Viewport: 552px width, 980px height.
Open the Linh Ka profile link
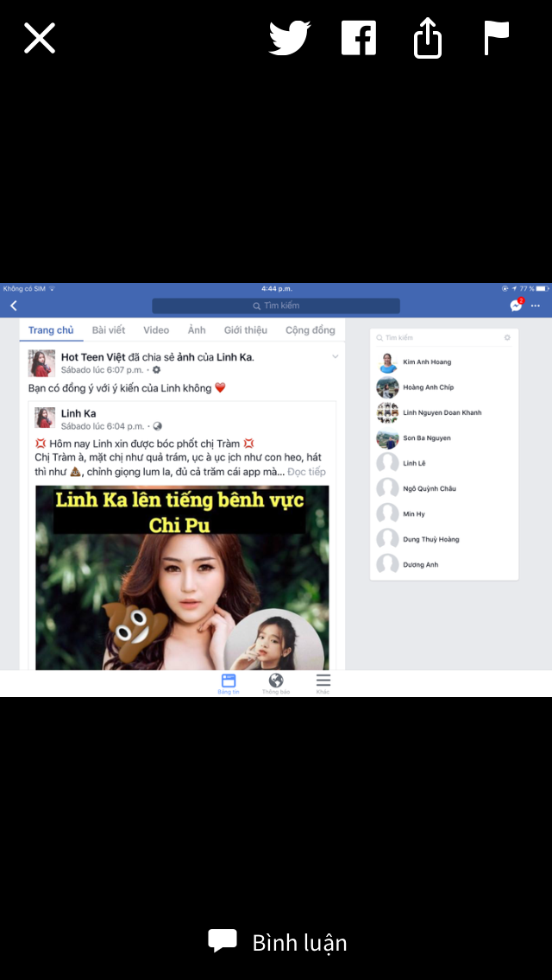(78, 413)
